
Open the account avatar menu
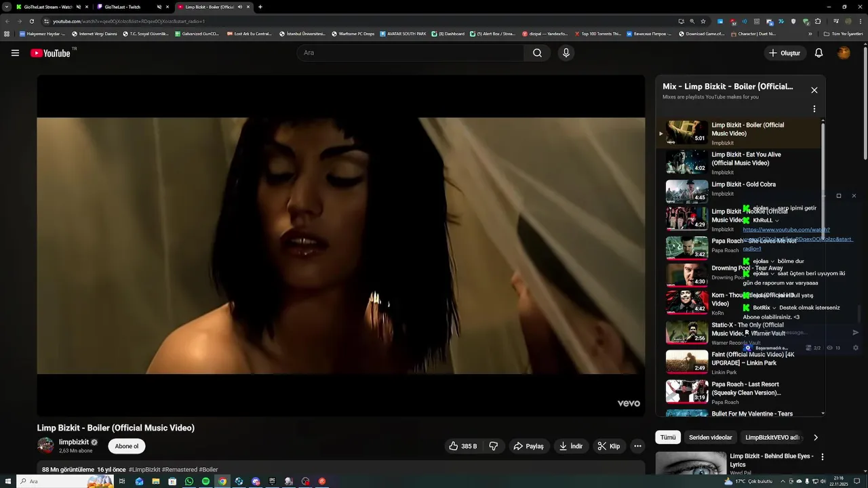(844, 53)
